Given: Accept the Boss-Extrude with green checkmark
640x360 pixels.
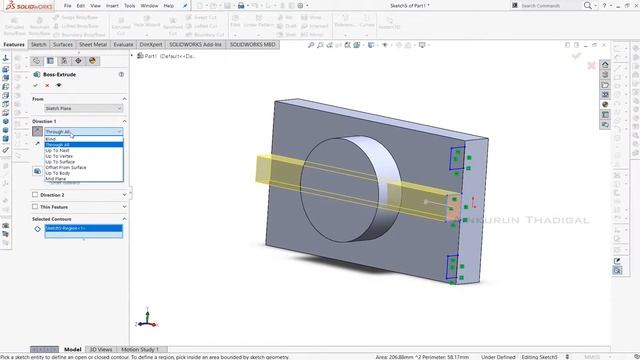Looking at the screenshot, I should tap(36, 85).
